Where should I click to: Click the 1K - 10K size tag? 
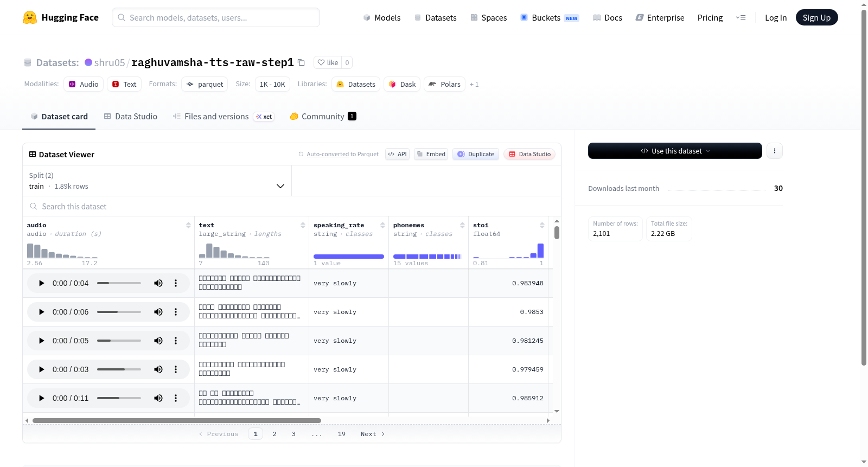[272, 84]
